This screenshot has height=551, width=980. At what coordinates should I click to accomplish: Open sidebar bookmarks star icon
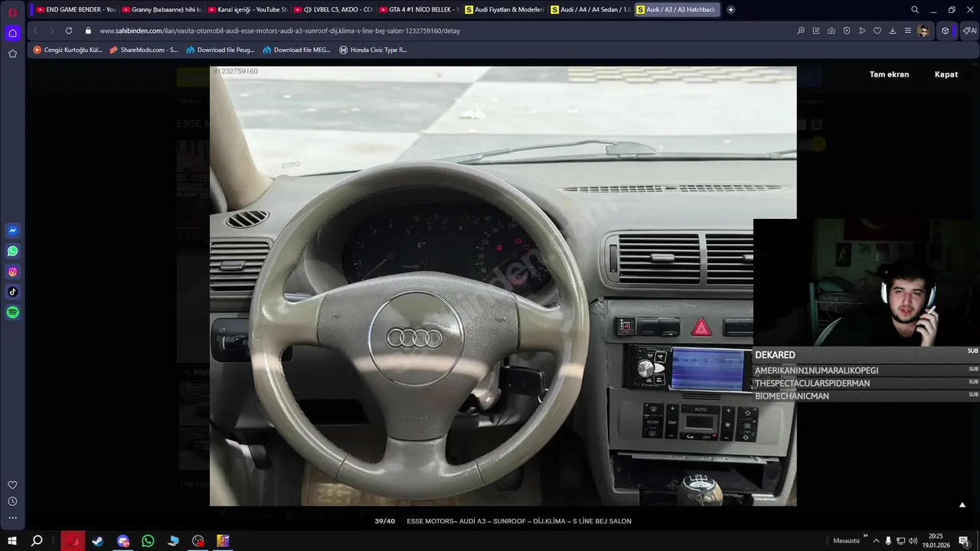12,54
